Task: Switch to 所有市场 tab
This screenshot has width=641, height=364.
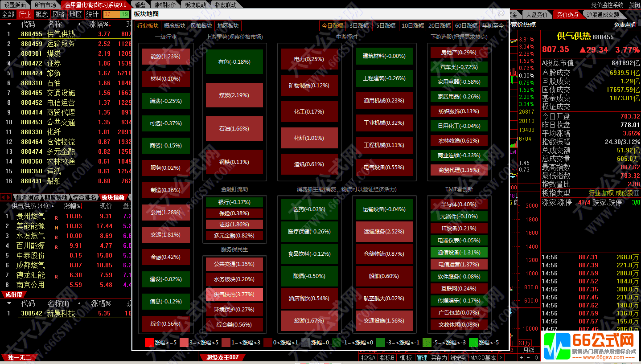Action: click(x=45, y=5)
